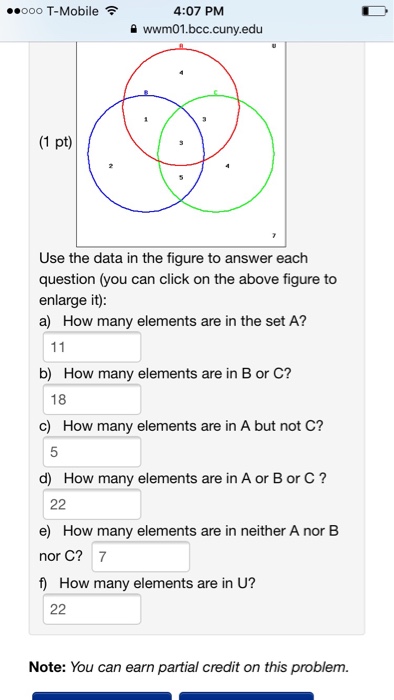
Task: Tap the right blue button at bottom
Action: click(x=246, y=696)
